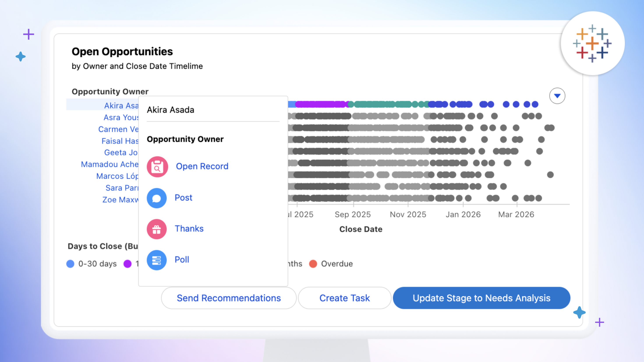Click the red Overdue legend swatch
Screen dimensions: 644x362
click(x=313, y=264)
